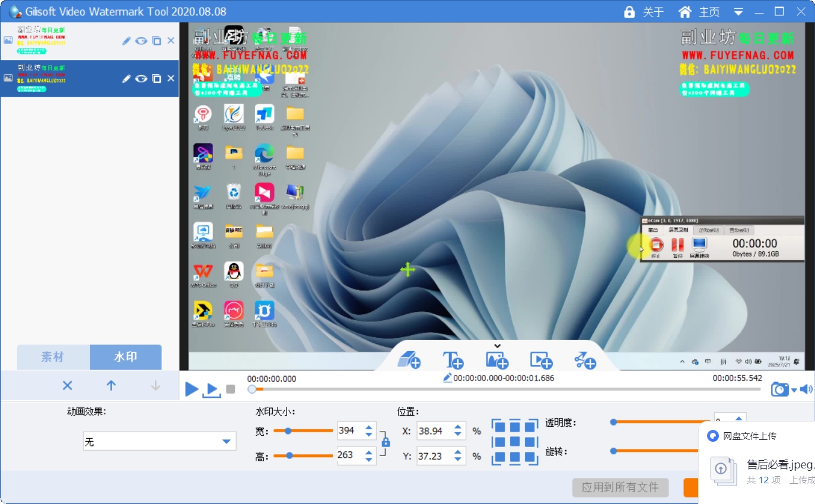
Task: Add a video watermark
Action: coord(541,360)
